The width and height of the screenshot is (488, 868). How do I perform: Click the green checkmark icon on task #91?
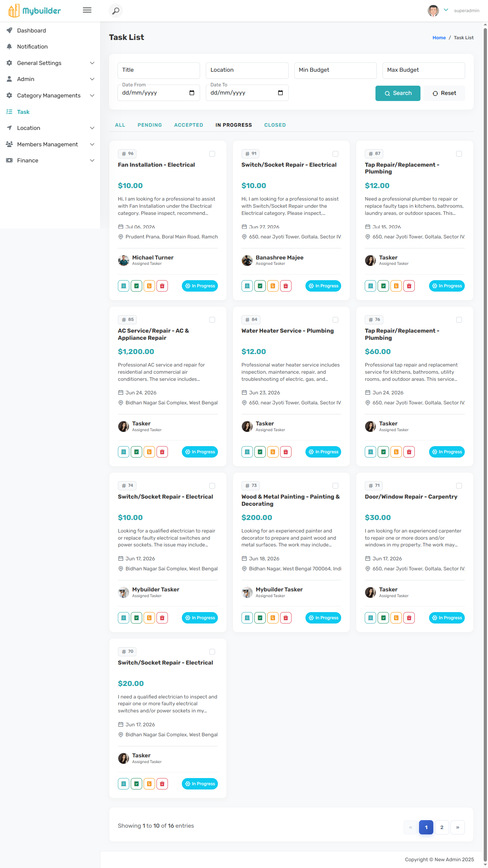(x=260, y=286)
